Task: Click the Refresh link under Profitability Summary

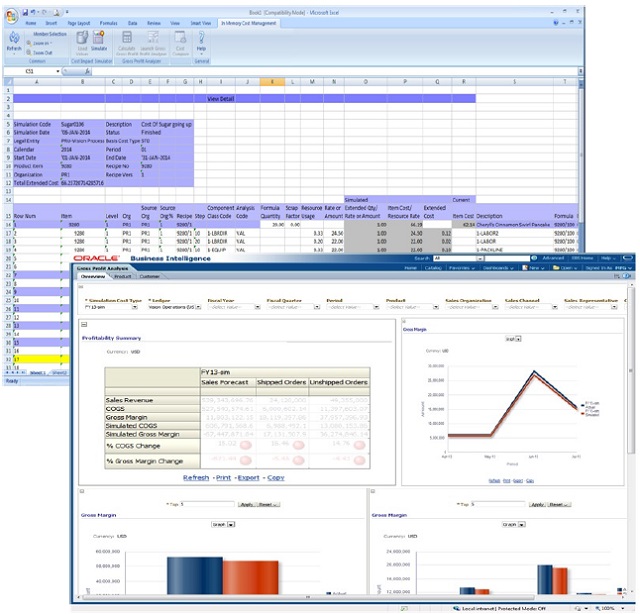Action: 196,478
